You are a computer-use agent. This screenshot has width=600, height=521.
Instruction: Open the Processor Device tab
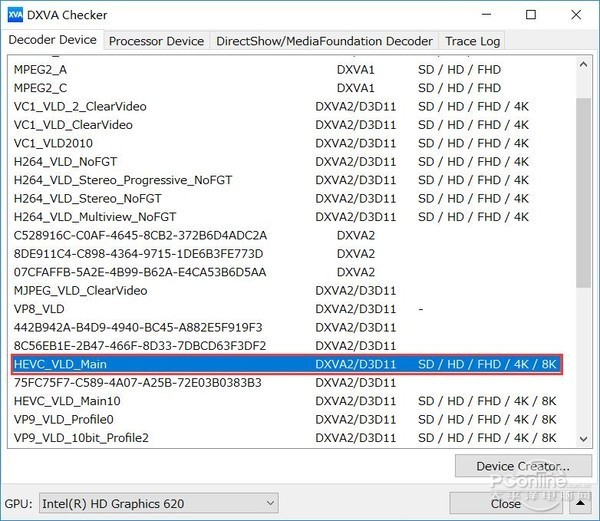156,41
